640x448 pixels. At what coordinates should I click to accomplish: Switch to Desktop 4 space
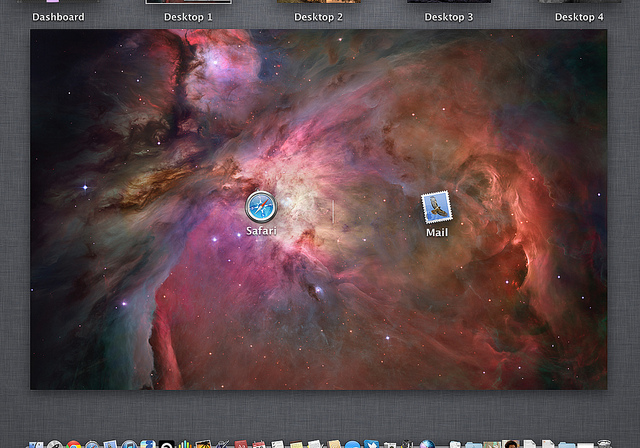[x=579, y=17]
